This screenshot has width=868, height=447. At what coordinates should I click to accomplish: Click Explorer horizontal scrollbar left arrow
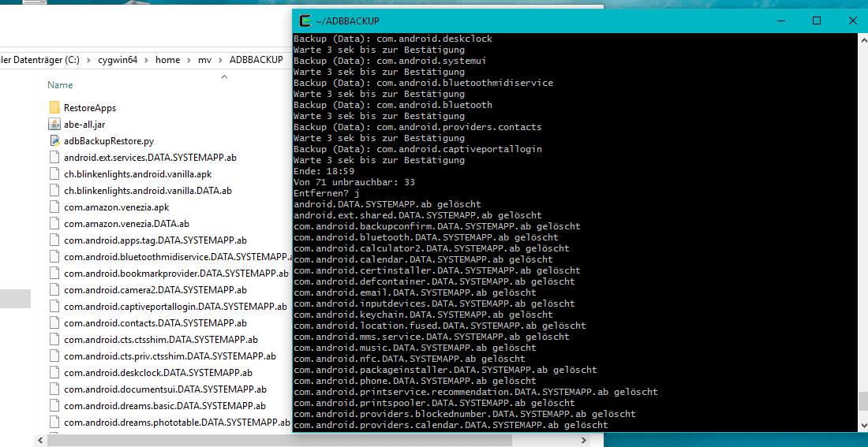[39, 441]
